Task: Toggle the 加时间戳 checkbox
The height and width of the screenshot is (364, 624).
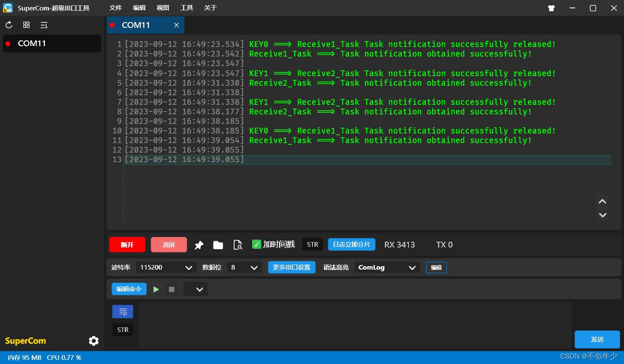Action: click(257, 245)
